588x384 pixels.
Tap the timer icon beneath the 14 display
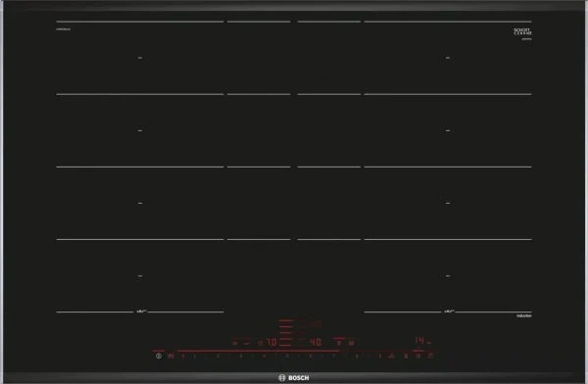coord(417,356)
